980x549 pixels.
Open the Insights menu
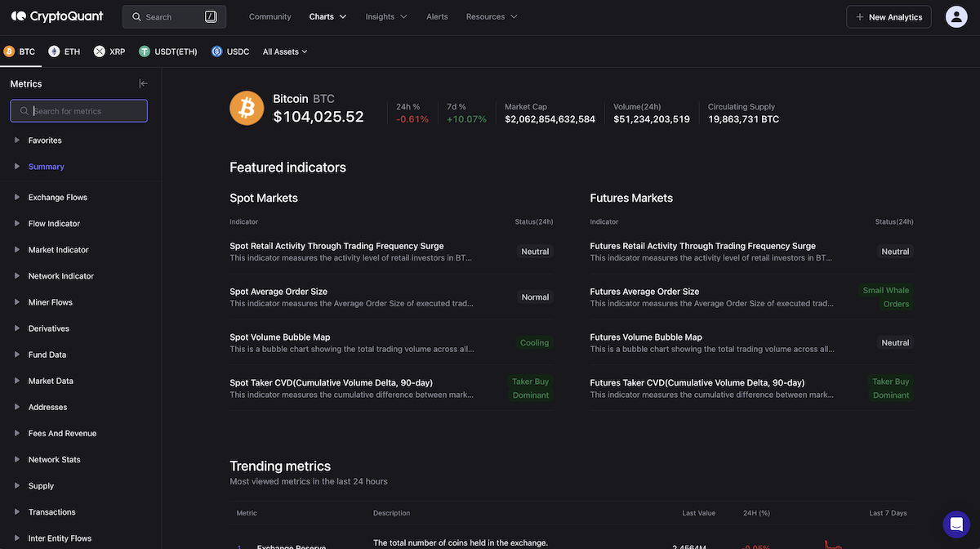[385, 16]
